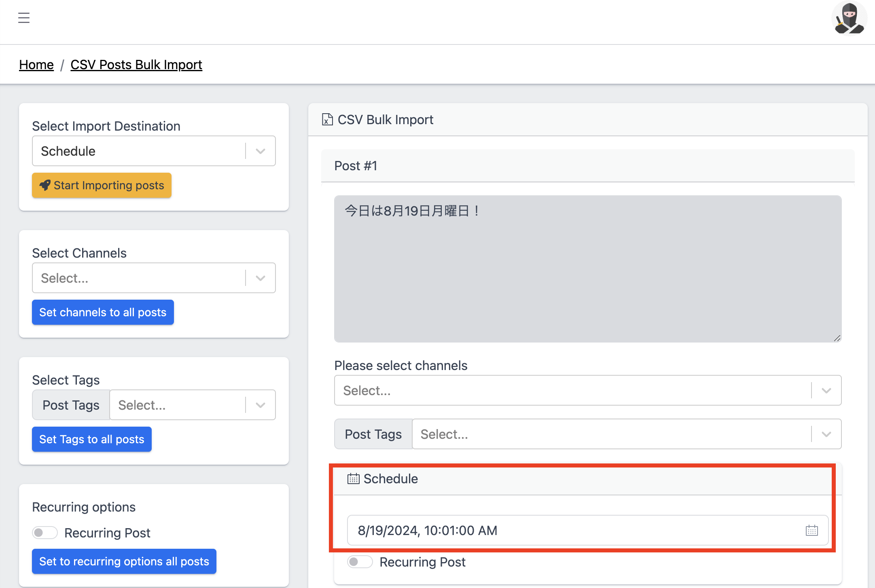Click the sidebar Select Channels heading
875x588 pixels.
[79, 253]
